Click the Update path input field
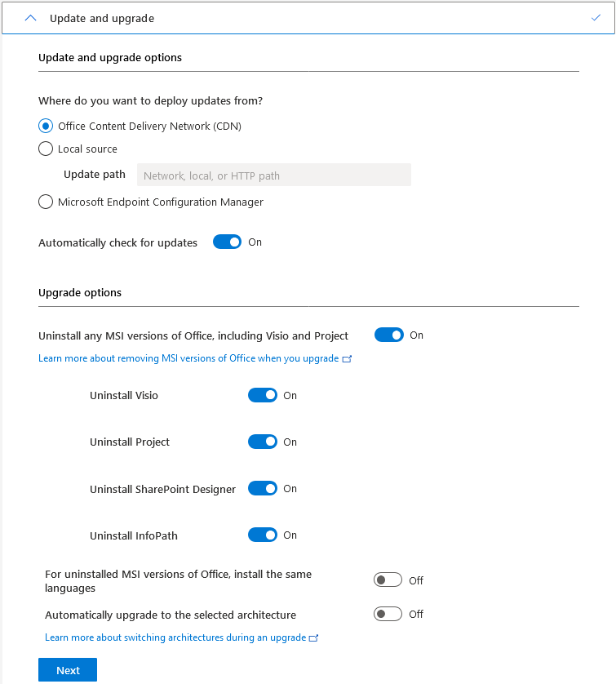This screenshot has height=684, width=616. tap(273, 175)
